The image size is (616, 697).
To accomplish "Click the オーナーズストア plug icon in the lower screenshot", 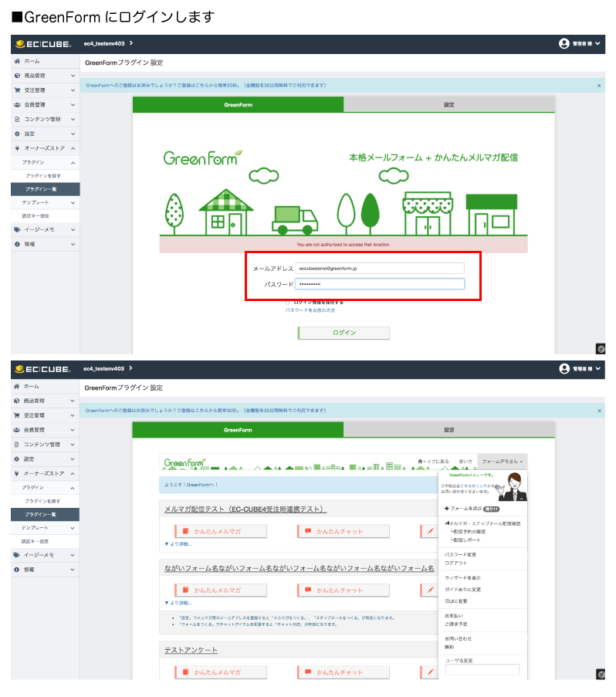I will pos(16,473).
